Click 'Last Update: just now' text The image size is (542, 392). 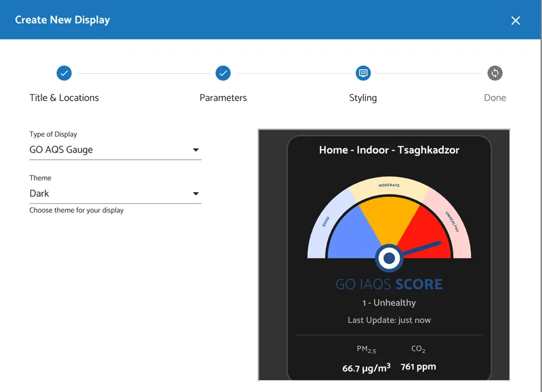click(389, 320)
